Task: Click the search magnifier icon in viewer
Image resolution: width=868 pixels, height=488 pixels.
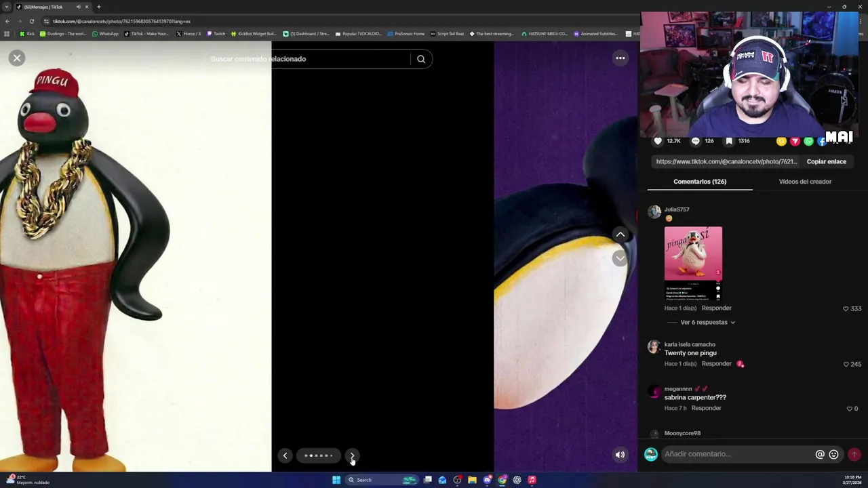Action: click(x=421, y=59)
